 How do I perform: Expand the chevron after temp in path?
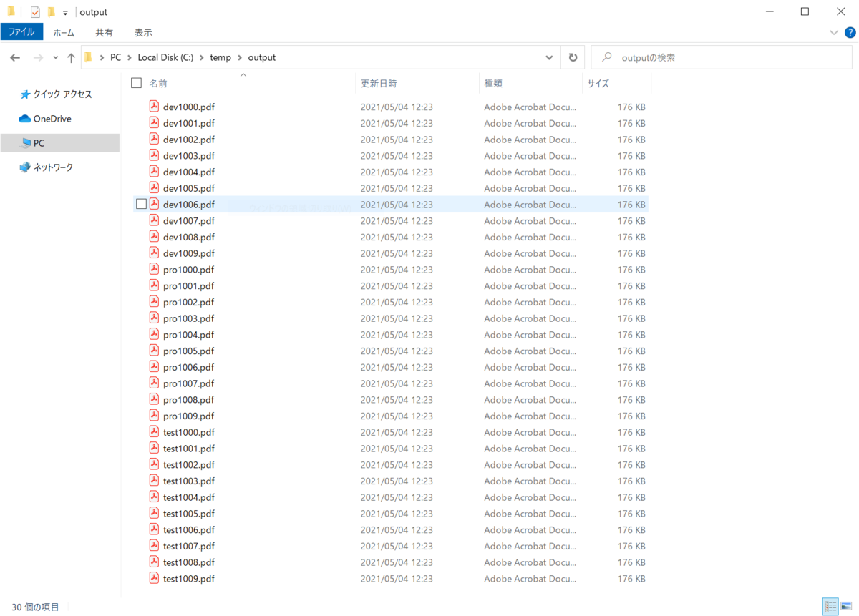pos(240,57)
